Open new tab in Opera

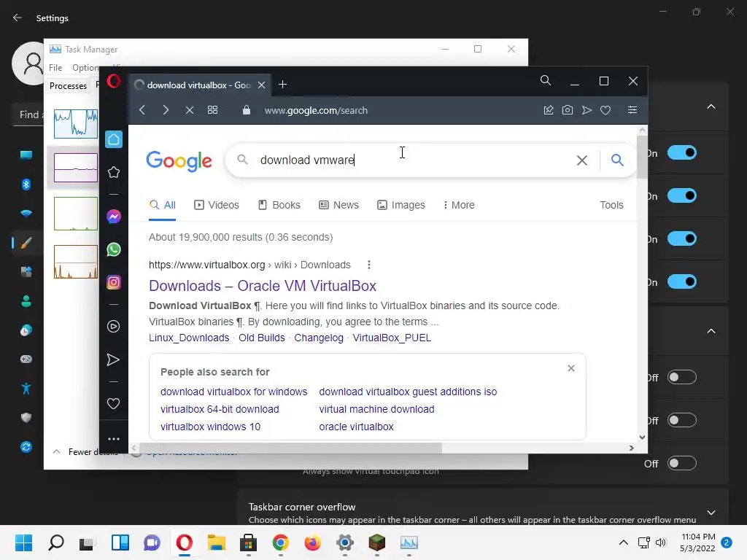point(282,85)
